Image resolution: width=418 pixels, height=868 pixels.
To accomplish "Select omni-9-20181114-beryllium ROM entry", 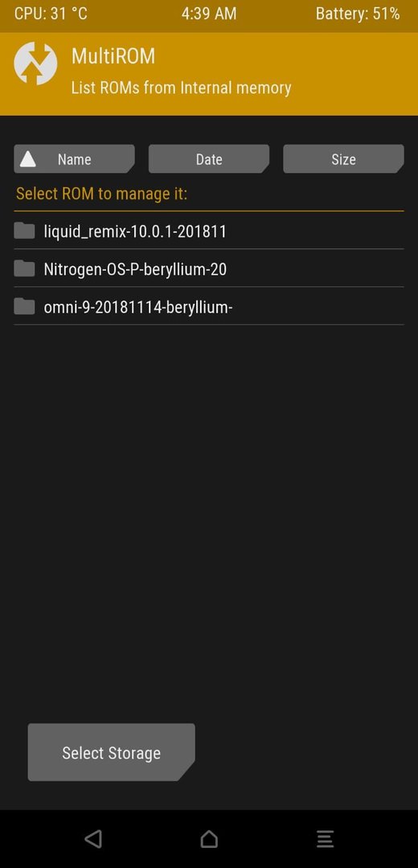I will tap(209, 306).
